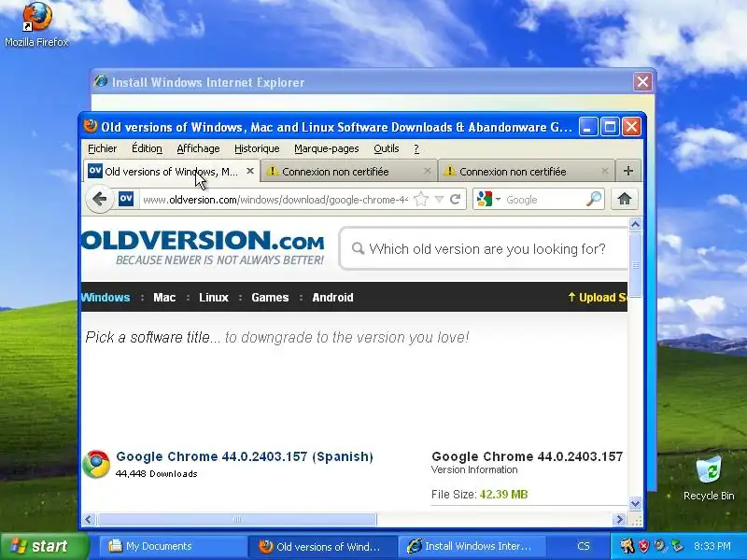Open address bar history dropdown arrow
Image resolution: width=747 pixels, height=560 pixels.
(439, 199)
